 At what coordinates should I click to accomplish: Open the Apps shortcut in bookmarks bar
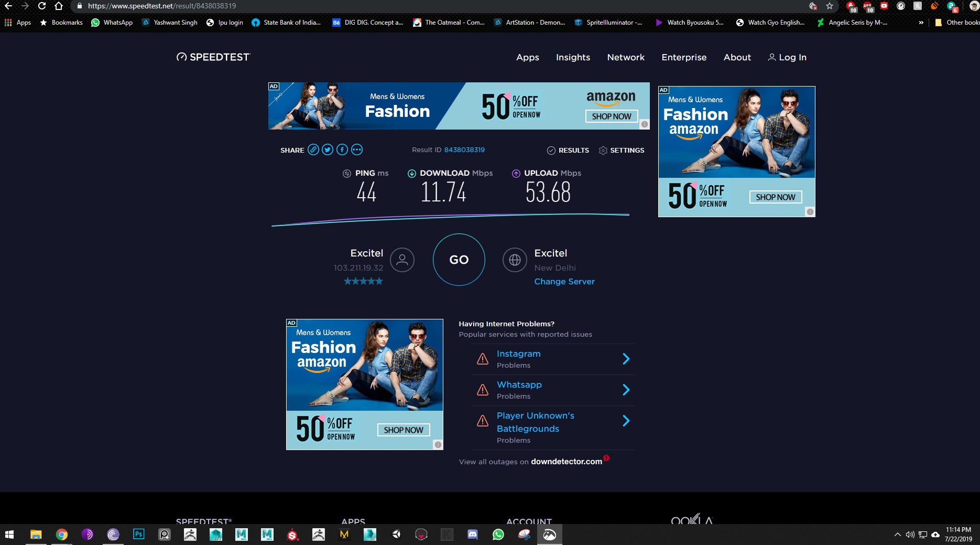[18, 23]
